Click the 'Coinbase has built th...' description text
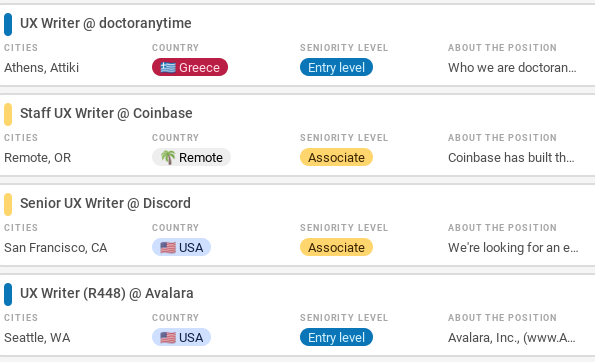This screenshot has width=595, height=362. pyautogui.click(x=511, y=157)
